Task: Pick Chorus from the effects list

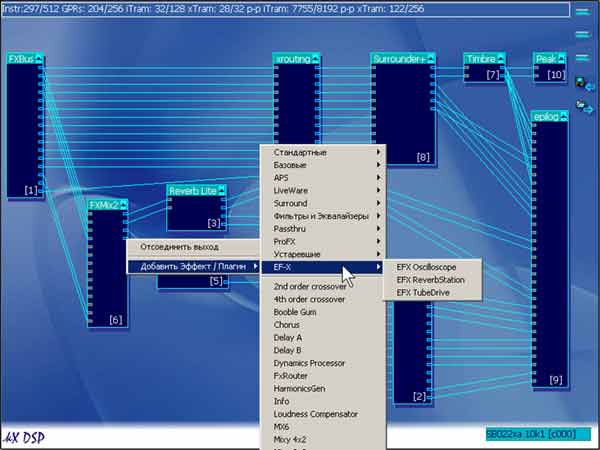Action: pos(323,324)
